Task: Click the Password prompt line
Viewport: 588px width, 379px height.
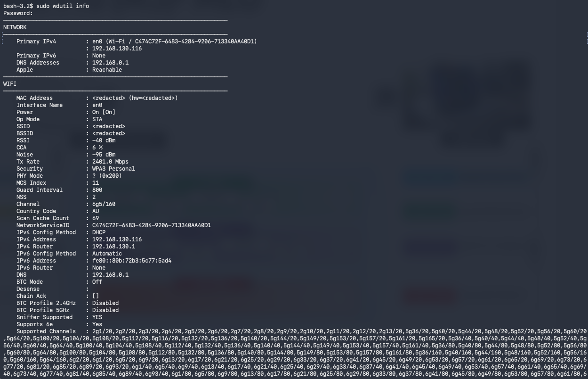Action: [x=18, y=13]
